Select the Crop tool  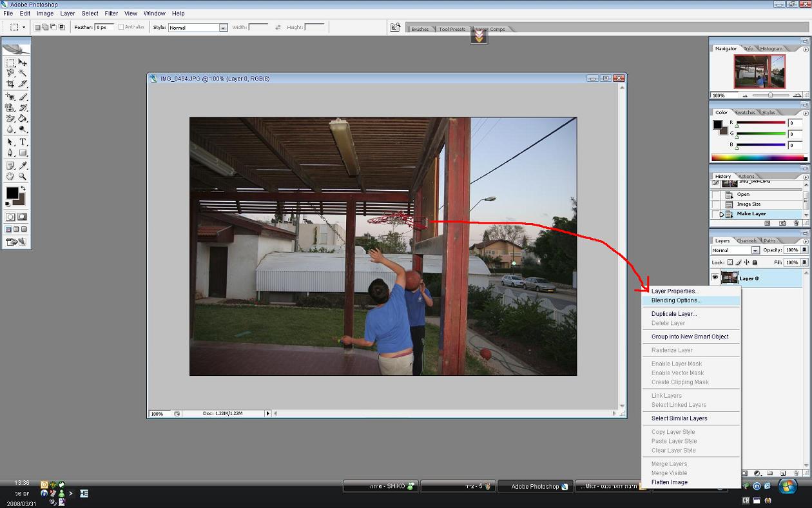[10, 84]
